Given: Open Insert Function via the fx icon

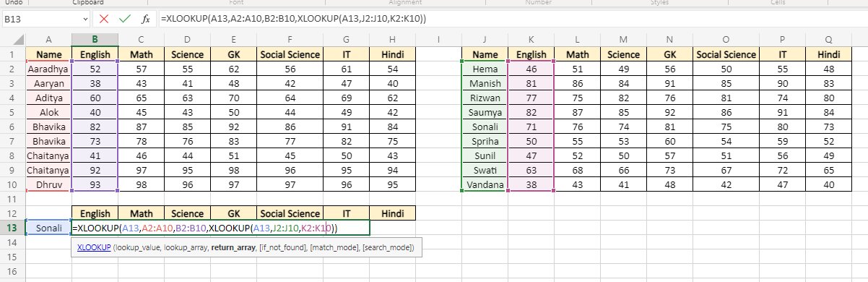Looking at the screenshot, I should click(x=146, y=19).
